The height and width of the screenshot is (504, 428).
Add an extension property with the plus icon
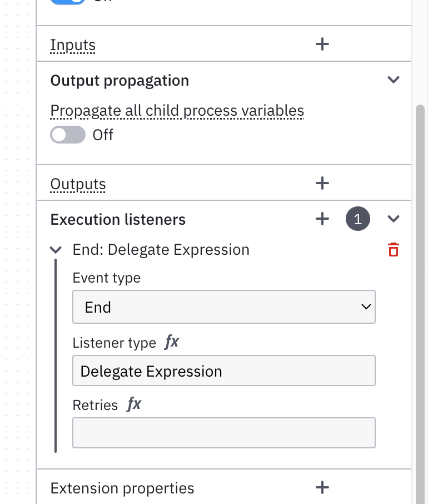322,487
